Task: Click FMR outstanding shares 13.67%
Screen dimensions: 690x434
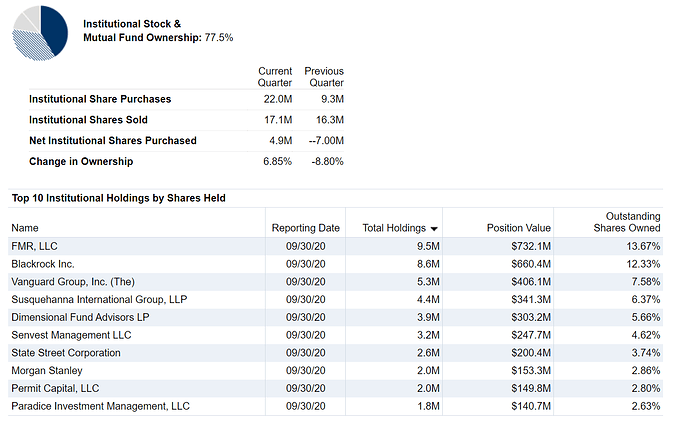Action: 643,246
